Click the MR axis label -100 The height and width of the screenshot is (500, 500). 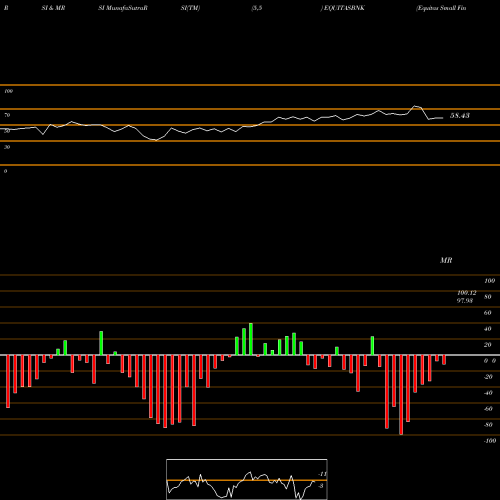(490, 441)
